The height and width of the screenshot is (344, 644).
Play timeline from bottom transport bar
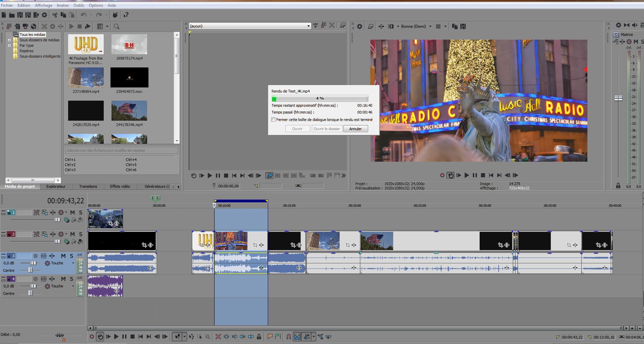(116, 337)
